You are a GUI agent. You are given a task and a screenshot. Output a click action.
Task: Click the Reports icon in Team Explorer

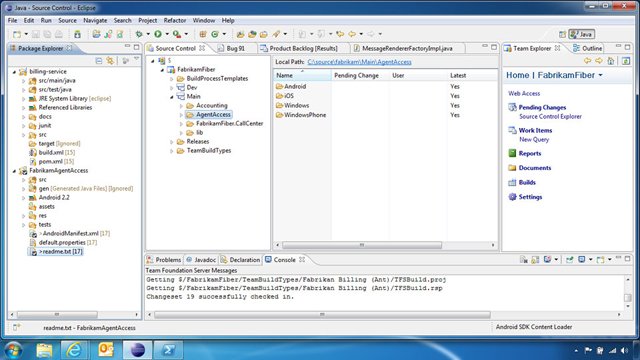tap(512, 153)
